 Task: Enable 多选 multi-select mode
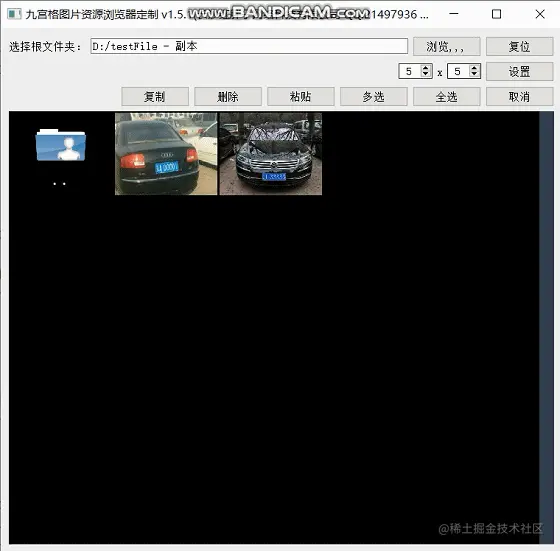click(374, 96)
